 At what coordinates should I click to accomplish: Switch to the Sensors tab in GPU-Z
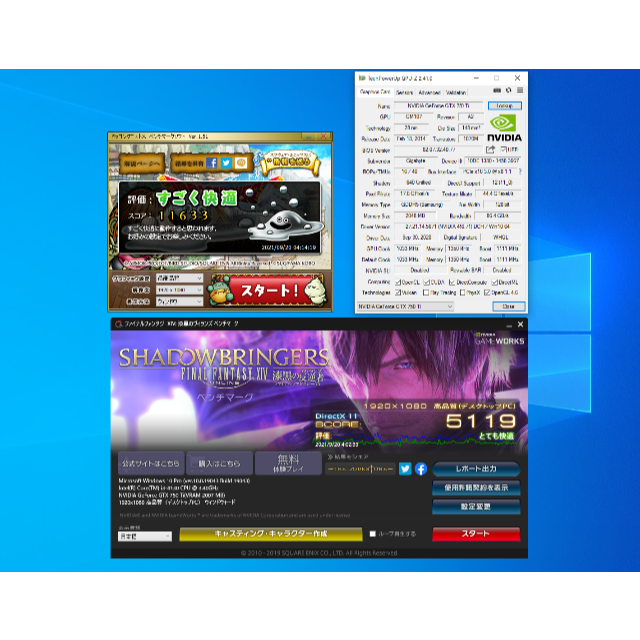tap(404, 92)
